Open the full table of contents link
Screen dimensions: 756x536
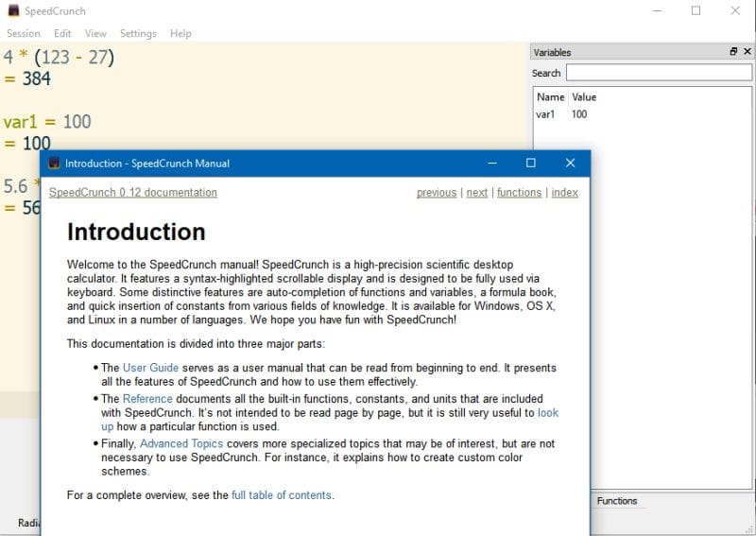coord(282,494)
